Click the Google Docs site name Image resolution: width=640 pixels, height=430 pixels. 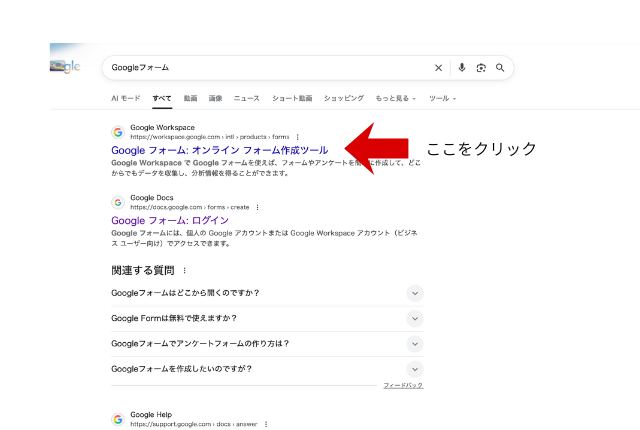[x=152, y=198]
